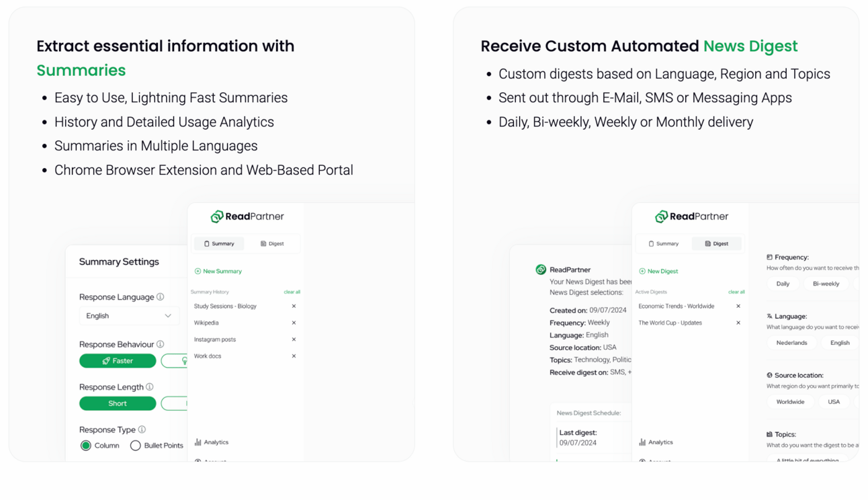Switch to the Summary tab in right panel

click(x=664, y=244)
